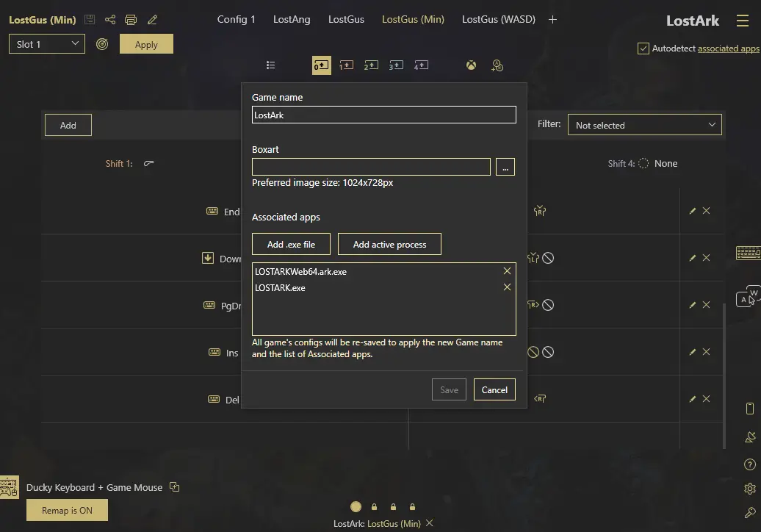Switch to the LostGus tab

[x=346, y=19]
